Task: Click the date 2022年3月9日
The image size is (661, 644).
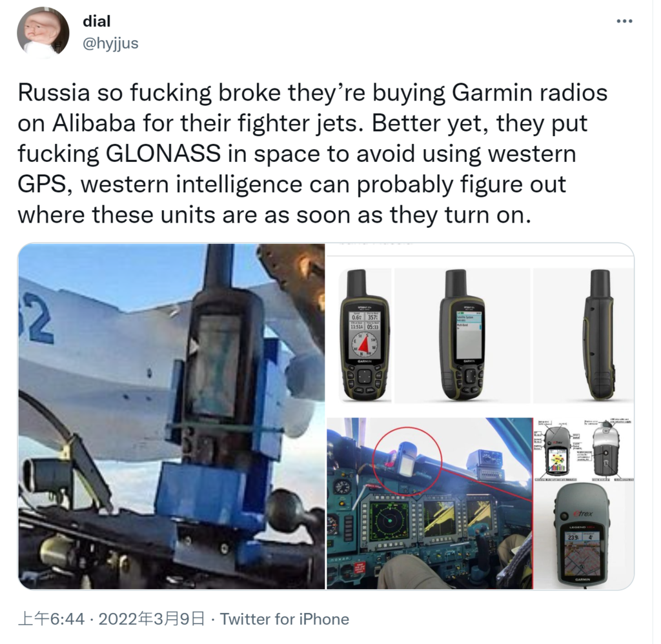Action: pos(152,619)
